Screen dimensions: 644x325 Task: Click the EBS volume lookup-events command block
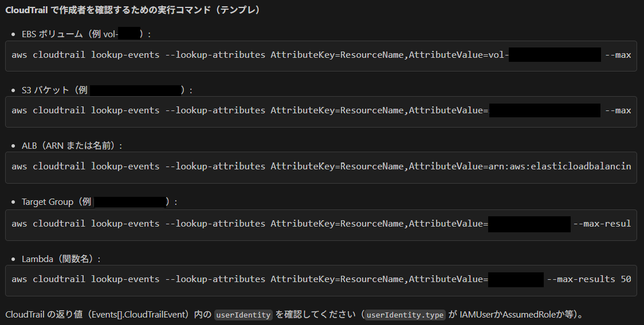pos(321,56)
